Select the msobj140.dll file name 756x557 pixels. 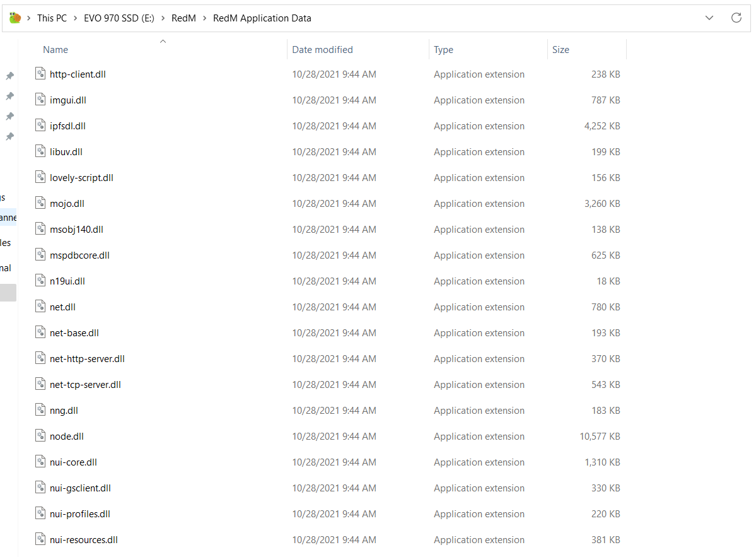coord(77,230)
